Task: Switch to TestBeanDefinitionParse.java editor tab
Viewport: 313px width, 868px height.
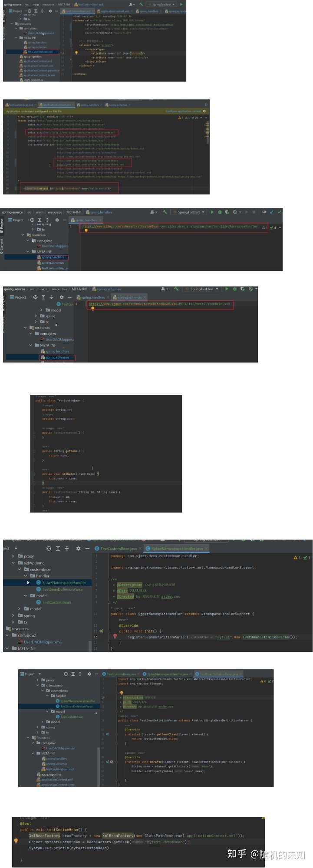Action: [218, 674]
